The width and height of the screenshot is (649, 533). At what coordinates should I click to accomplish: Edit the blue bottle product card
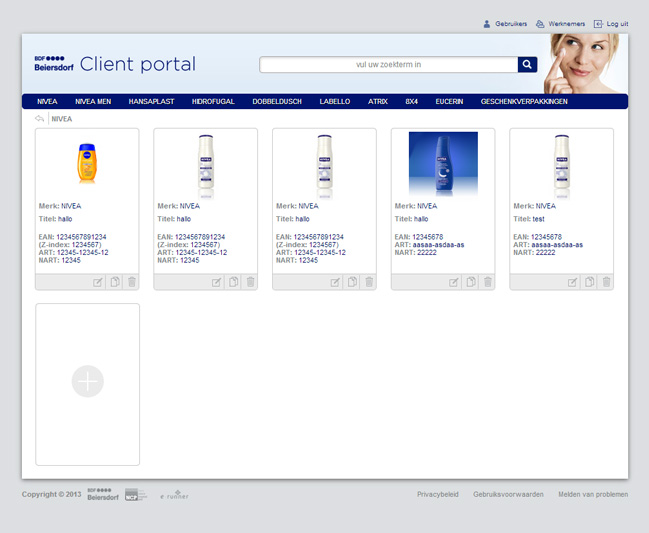453,282
